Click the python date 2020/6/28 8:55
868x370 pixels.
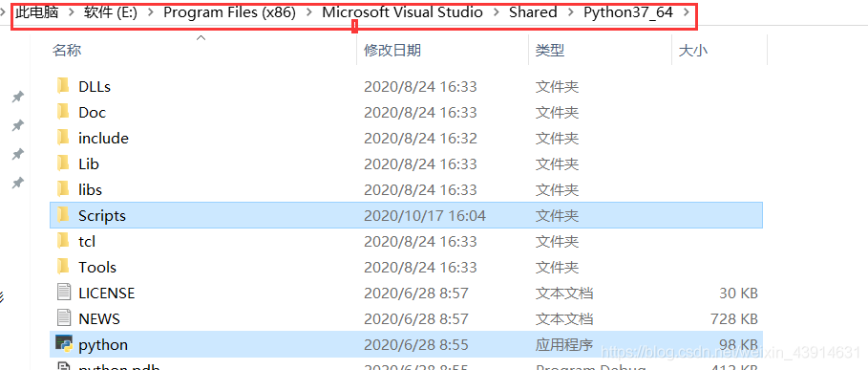pos(415,344)
